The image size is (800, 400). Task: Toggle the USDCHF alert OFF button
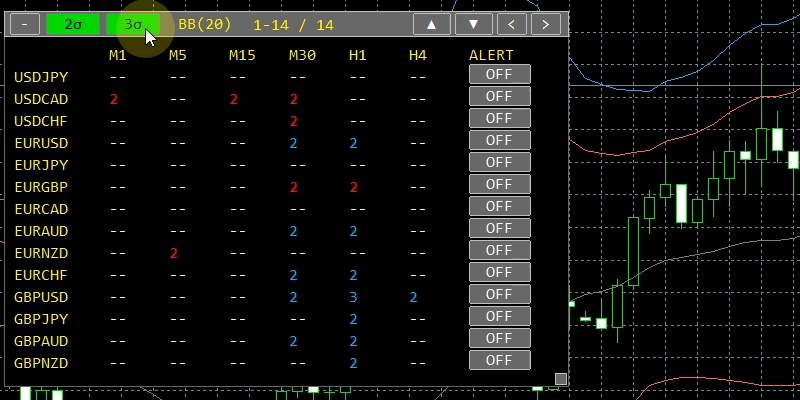(499, 118)
